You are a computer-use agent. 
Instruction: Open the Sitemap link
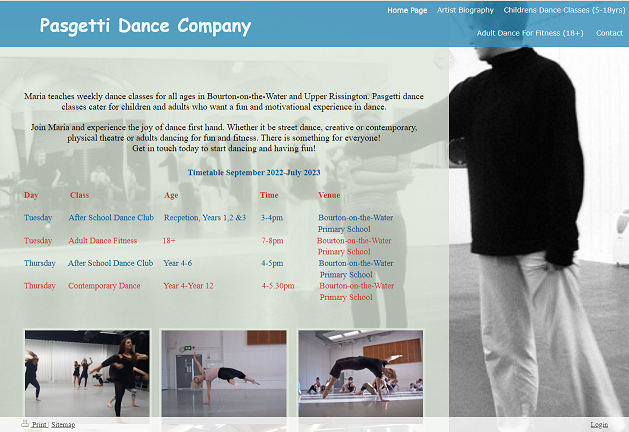63,424
